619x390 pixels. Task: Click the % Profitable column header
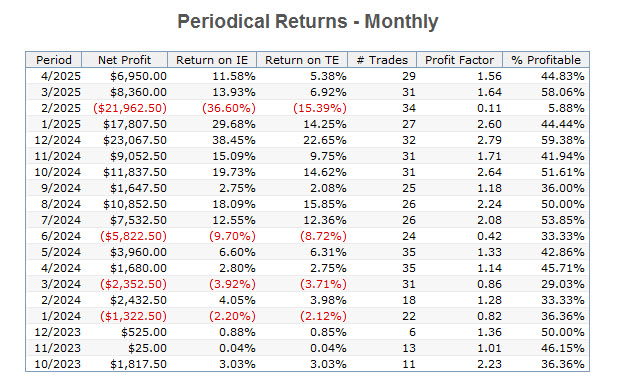[546, 60]
